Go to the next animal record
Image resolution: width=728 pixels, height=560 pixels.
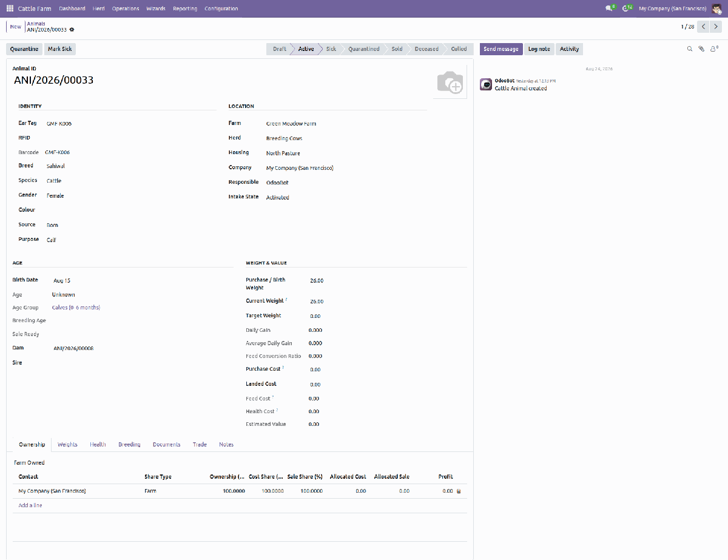(x=716, y=27)
